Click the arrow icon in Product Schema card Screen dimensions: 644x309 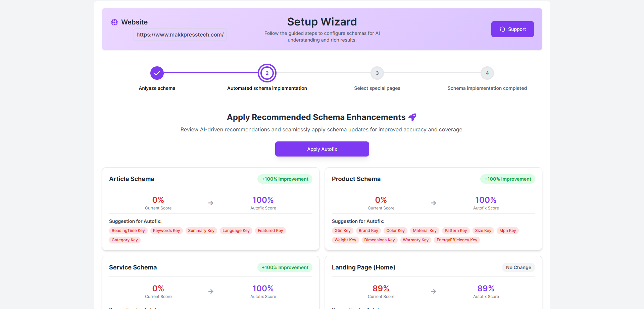[x=434, y=203]
